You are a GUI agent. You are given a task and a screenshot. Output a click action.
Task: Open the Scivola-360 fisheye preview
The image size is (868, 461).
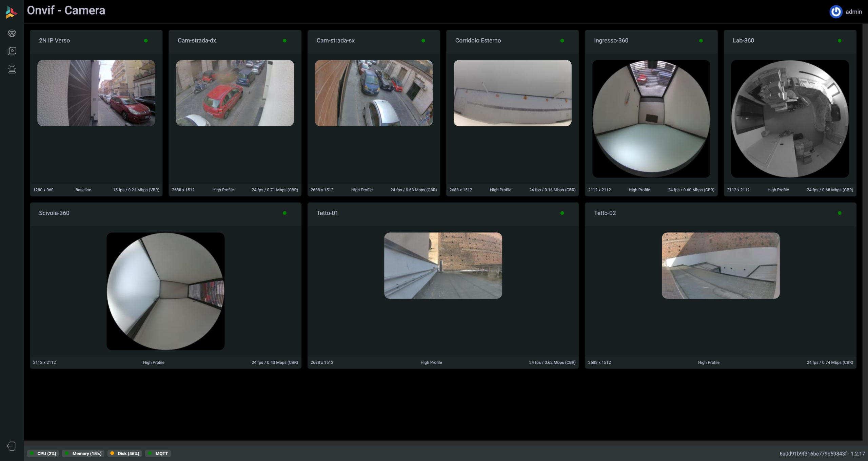tap(165, 291)
